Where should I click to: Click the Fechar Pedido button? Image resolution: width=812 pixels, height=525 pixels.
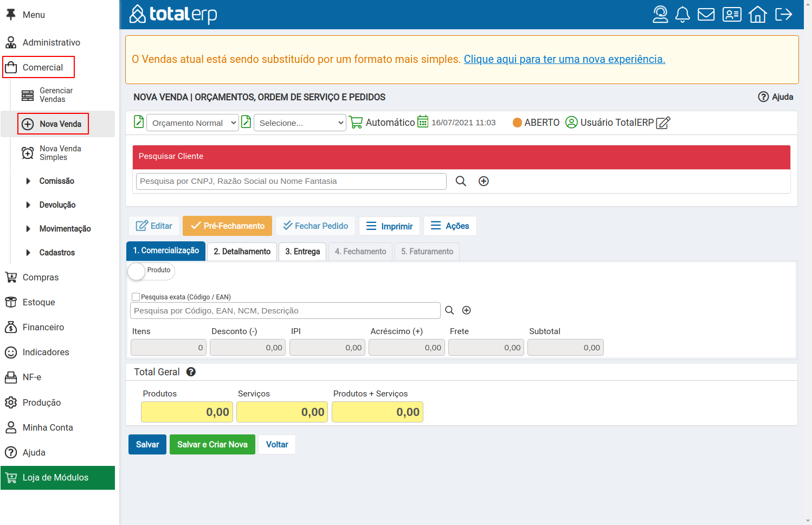point(315,226)
